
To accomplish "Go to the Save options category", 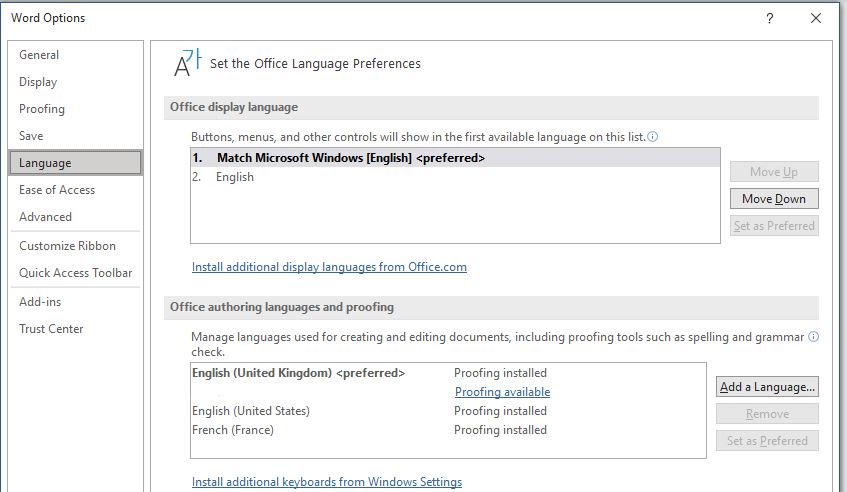I will [76, 136].
